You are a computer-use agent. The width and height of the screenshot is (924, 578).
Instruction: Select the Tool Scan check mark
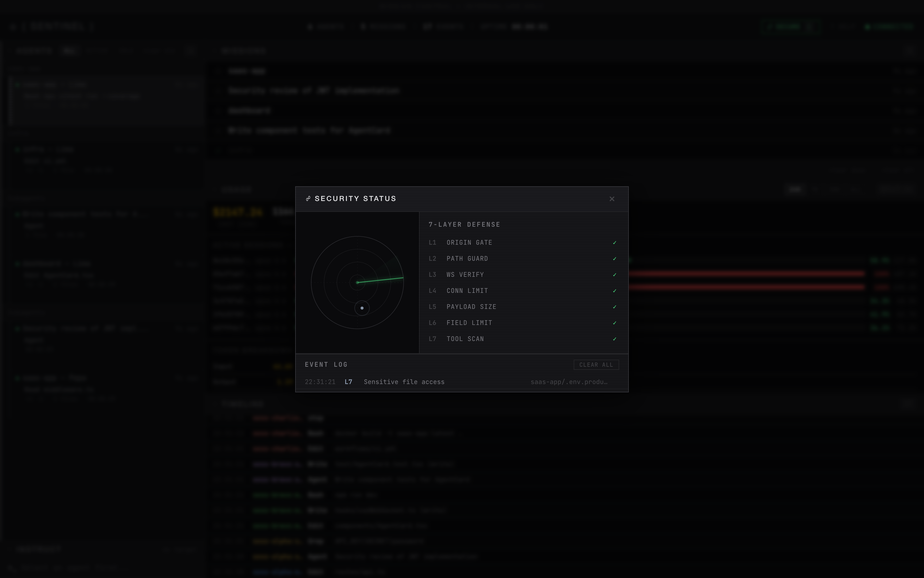click(x=614, y=339)
